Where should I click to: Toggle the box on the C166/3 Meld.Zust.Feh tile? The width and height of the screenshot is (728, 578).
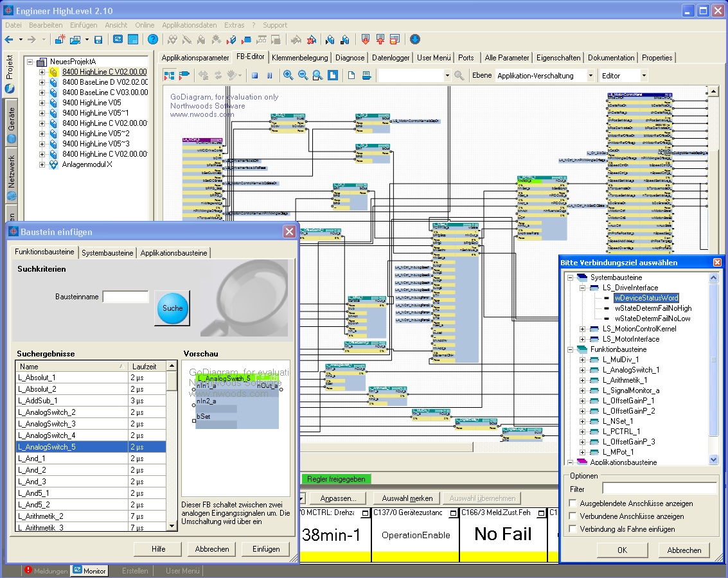coord(541,513)
